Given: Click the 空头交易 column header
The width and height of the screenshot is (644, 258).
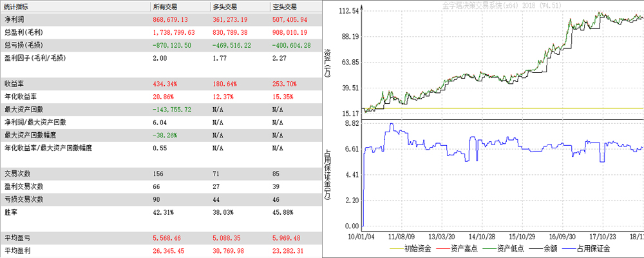Looking at the screenshot, I should [285, 6].
